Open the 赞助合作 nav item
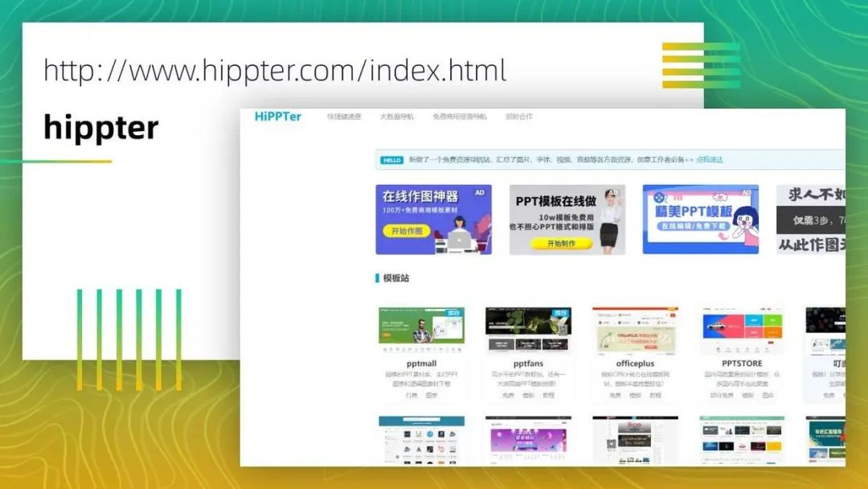Screen dimensions: 868x489 click(518, 117)
